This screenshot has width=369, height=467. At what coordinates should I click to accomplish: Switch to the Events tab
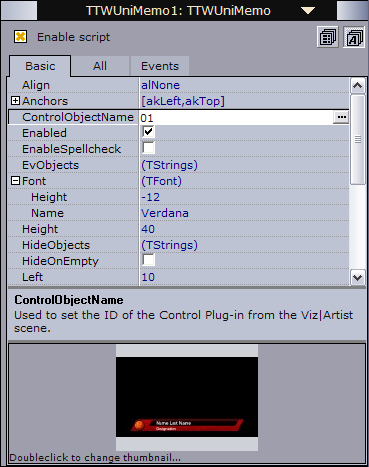[160, 66]
